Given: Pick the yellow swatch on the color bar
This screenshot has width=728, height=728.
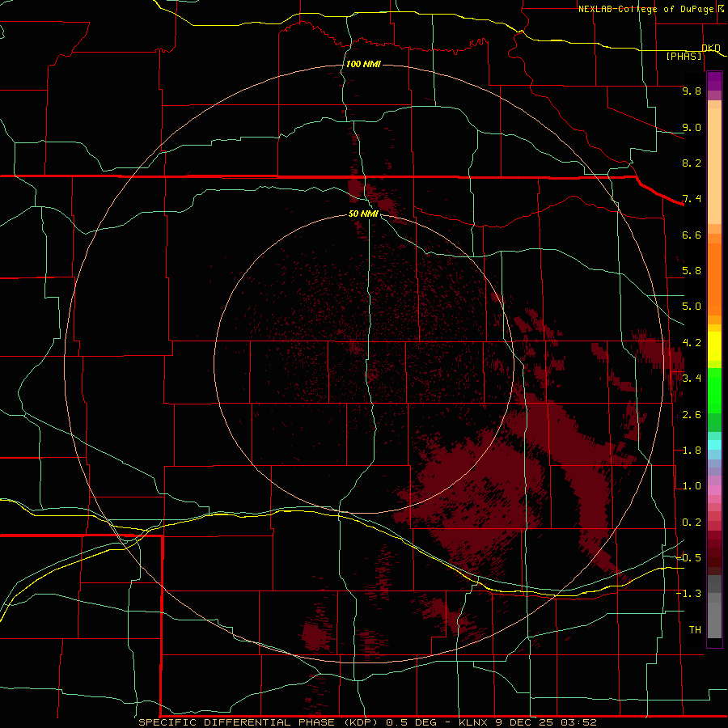Looking at the screenshot, I should point(714,346).
